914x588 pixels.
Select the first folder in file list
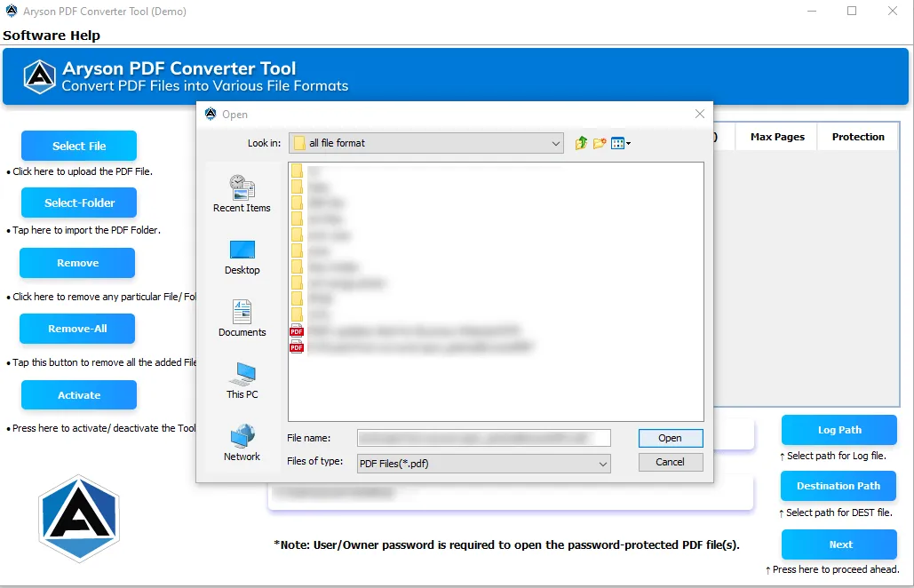tap(297, 171)
